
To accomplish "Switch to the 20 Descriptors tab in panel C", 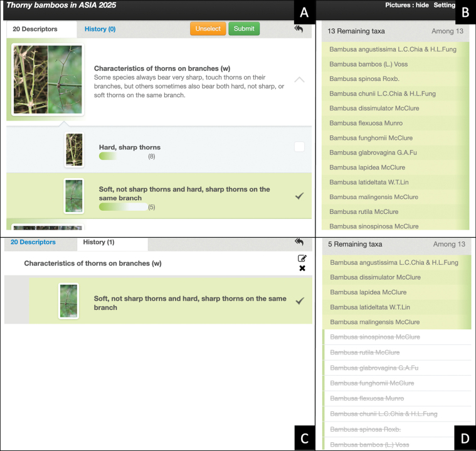I will [33, 242].
